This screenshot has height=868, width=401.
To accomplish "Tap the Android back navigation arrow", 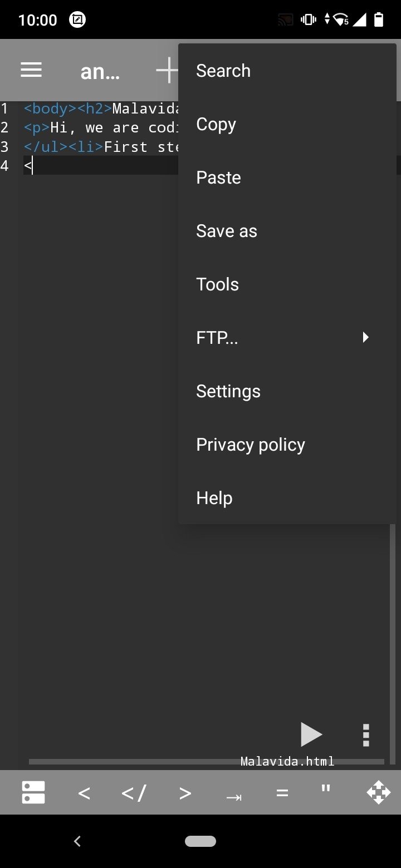I will pos(77,841).
